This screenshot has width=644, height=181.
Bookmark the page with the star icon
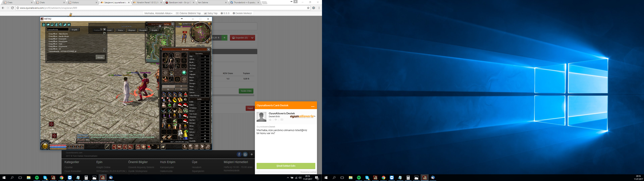308,8
